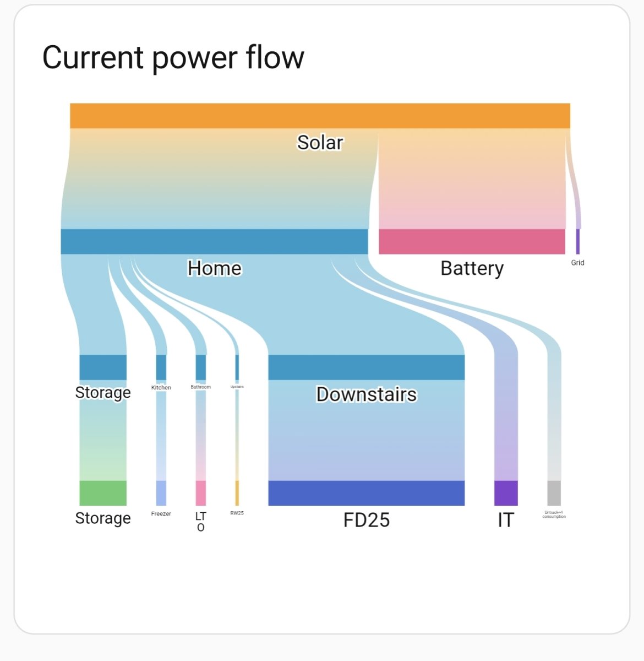The height and width of the screenshot is (661, 644).
Task: Select the blue Home node bar
Action: (214, 241)
